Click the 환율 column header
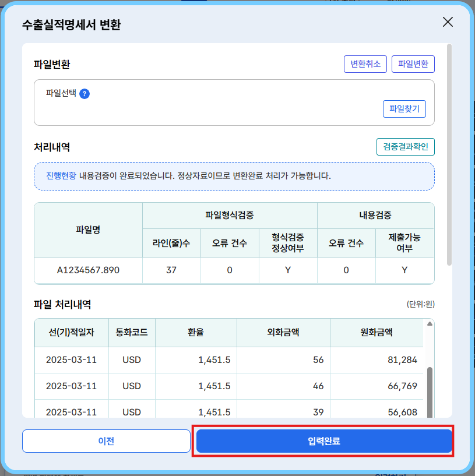Viewport: 475px width, 476px height. click(196, 333)
